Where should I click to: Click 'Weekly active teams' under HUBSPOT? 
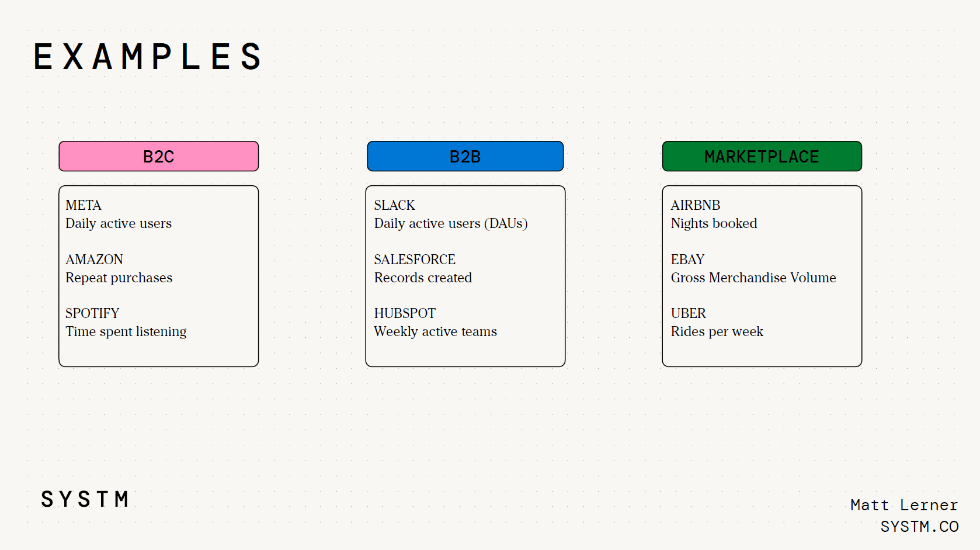coord(436,331)
